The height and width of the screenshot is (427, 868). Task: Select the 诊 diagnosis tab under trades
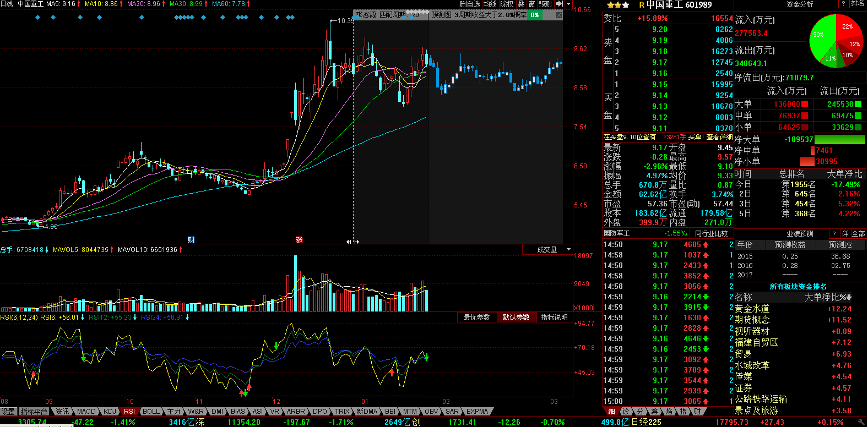626,412
